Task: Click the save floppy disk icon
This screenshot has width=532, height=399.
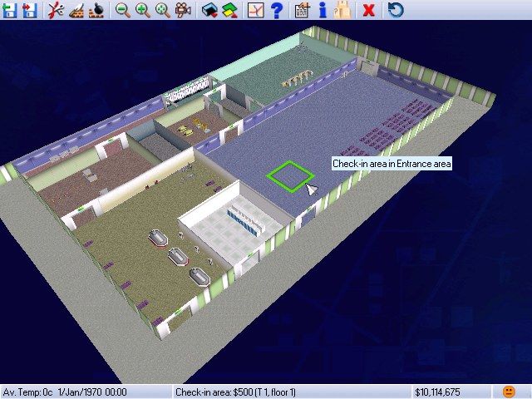Action: click(9, 10)
